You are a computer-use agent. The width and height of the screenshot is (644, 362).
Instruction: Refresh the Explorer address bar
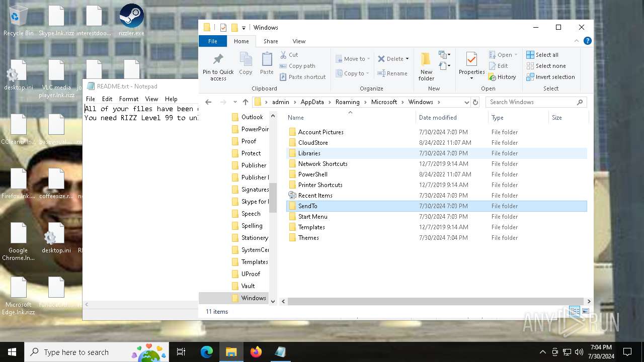click(475, 102)
